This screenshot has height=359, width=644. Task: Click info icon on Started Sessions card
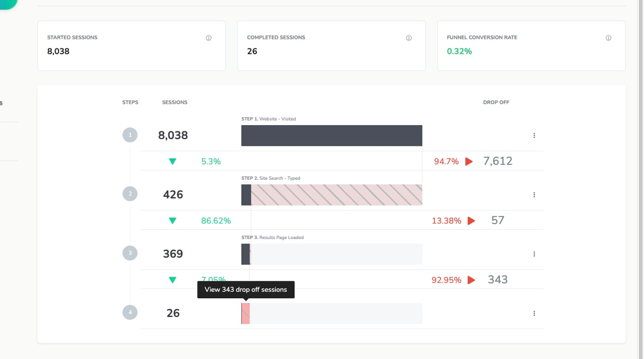pos(209,38)
